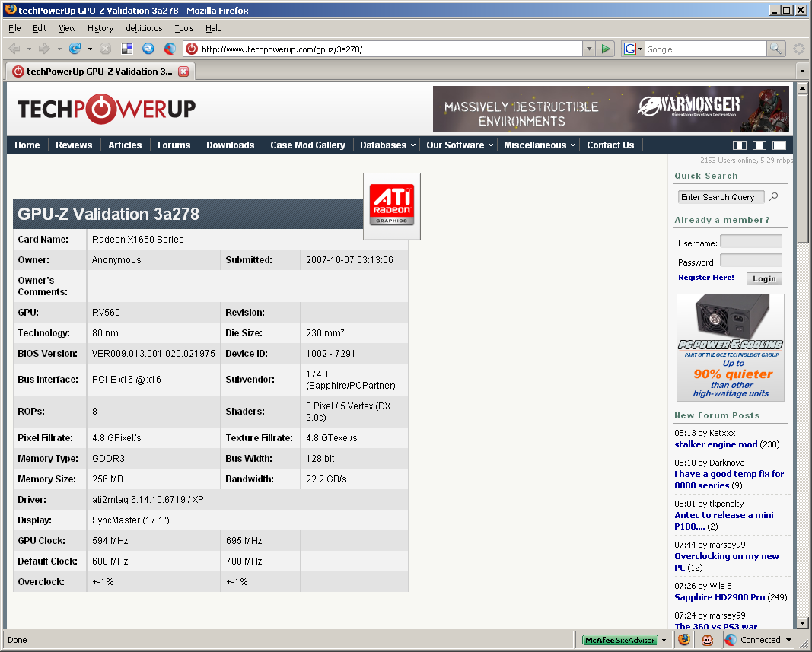The image size is (812, 652).
Task: Switch to the full-width page layout icon
Action: point(779,145)
